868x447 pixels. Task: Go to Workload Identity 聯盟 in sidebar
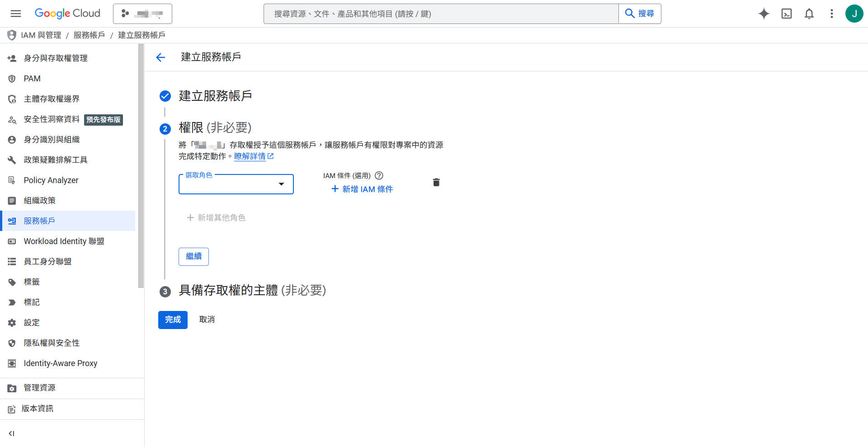pos(64,241)
